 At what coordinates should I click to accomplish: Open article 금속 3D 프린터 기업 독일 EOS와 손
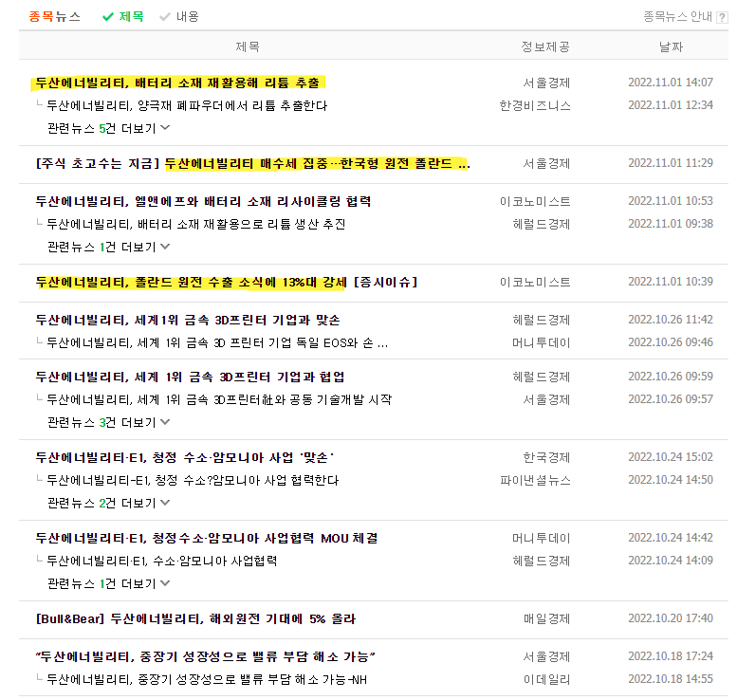pyautogui.click(x=217, y=342)
